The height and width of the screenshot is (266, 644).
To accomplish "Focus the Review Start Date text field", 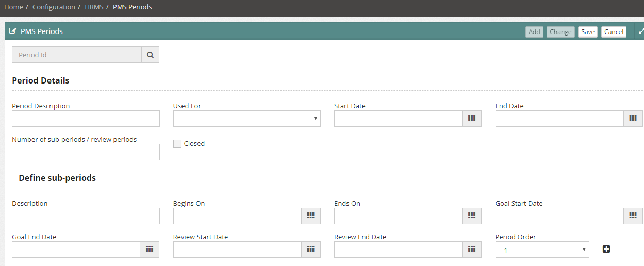I will [x=238, y=250].
